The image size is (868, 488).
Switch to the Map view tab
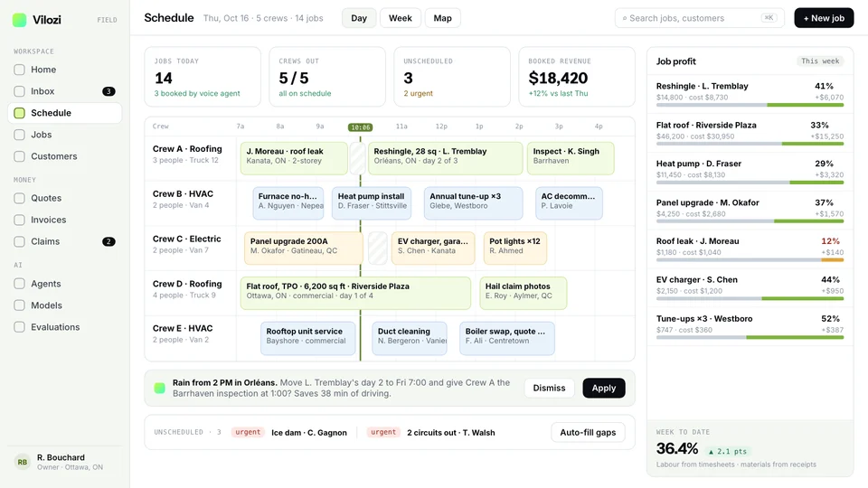442,18
